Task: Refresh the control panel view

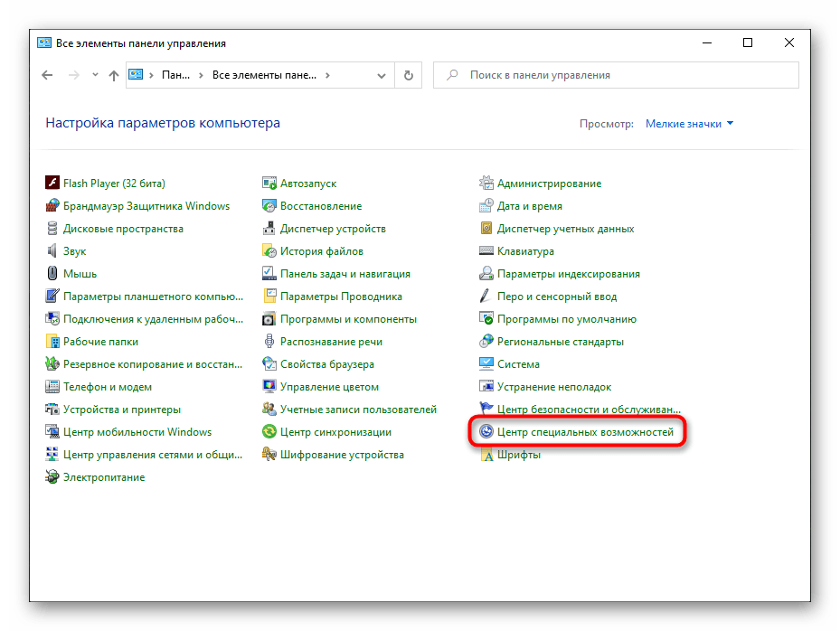Action: (x=408, y=76)
